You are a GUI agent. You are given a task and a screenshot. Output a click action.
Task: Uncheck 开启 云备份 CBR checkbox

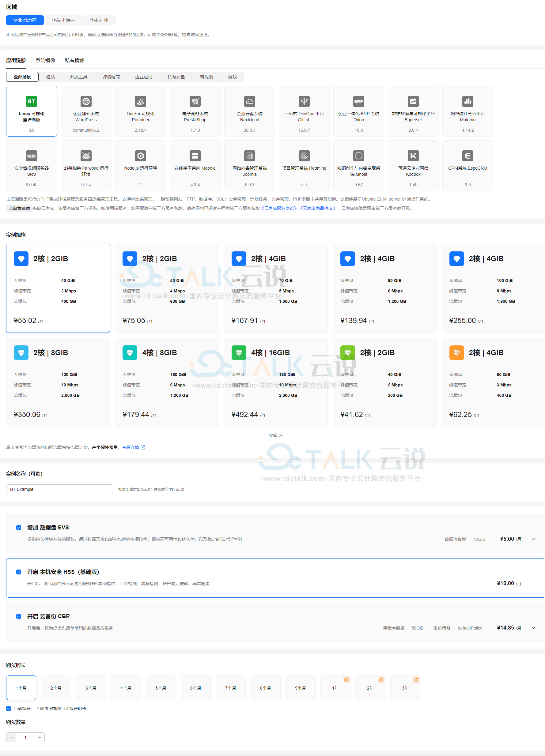click(19, 616)
